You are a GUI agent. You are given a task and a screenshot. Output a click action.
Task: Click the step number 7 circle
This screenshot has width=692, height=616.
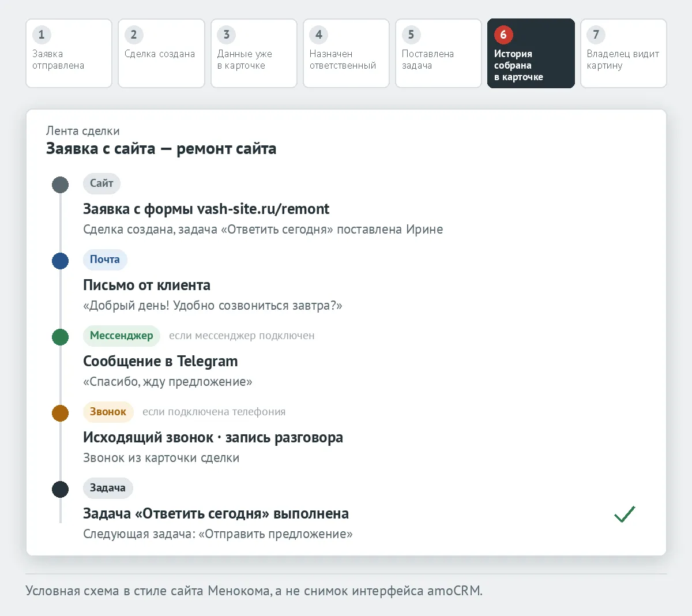click(596, 35)
